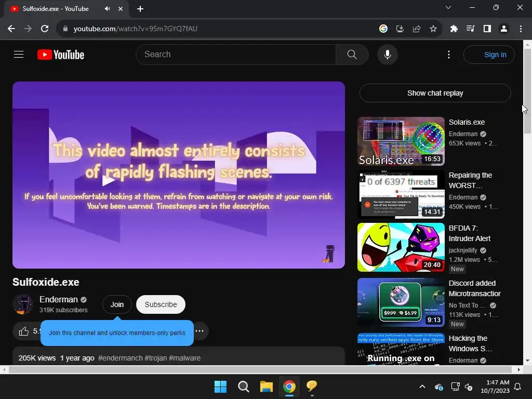The image size is (532, 399).
Task: Join the Enderman channel membership
Action: 117,304
